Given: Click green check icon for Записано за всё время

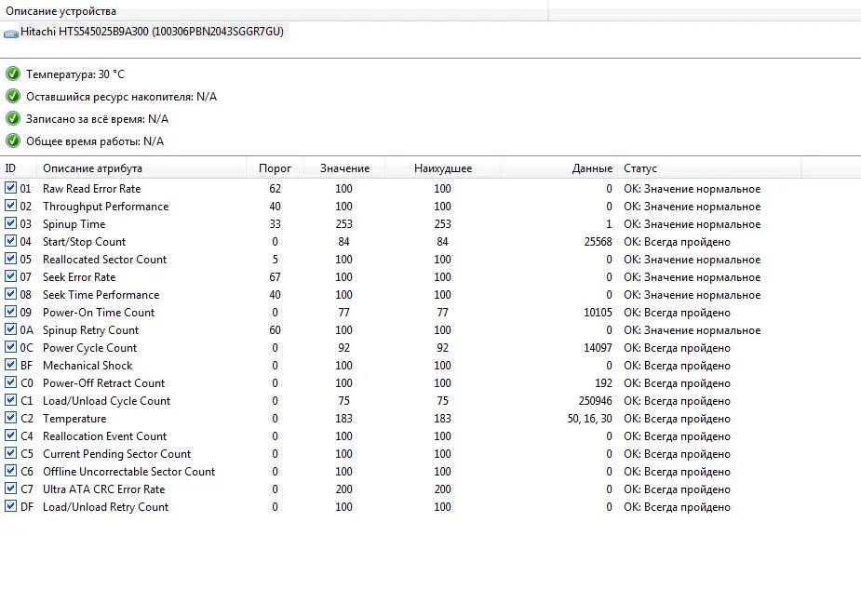Looking at the screenshot, I should (x=13, y=118).
